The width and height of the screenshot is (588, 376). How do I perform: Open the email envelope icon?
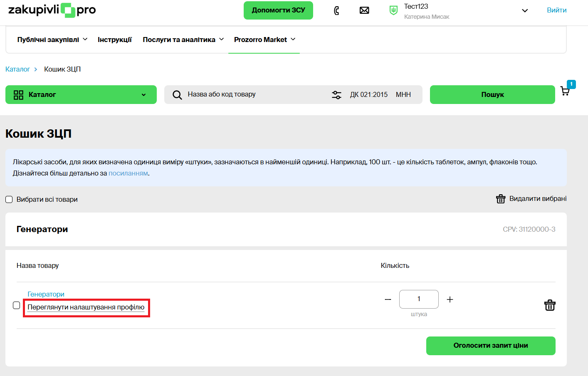tap(364, 10)
